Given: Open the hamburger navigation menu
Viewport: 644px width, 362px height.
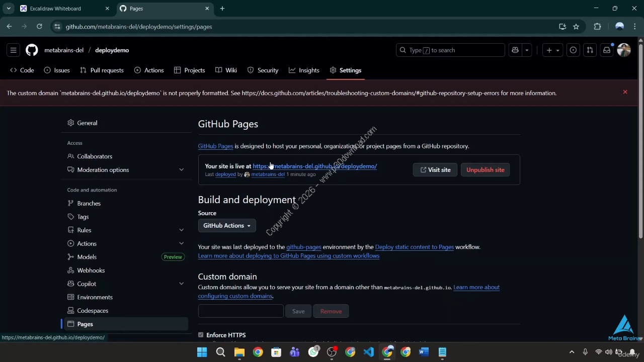Looking at the screenshot, I should (14, 50).
